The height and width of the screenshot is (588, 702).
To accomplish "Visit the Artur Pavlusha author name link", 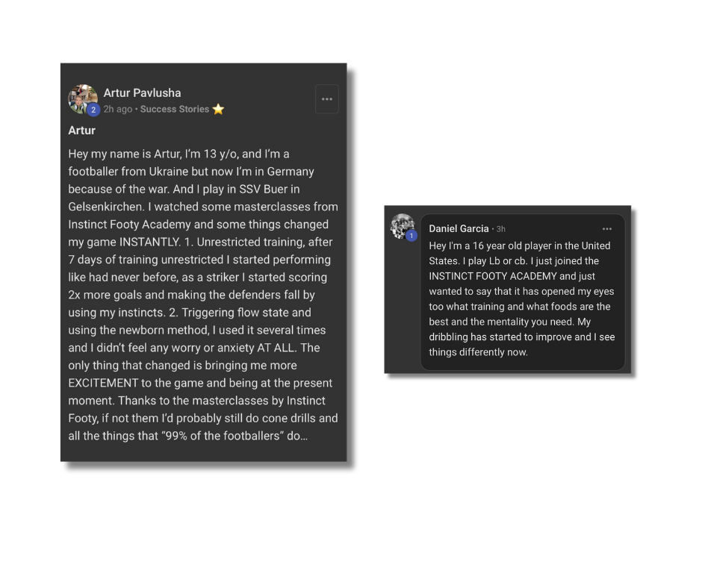I will click(x=142, y=93).
